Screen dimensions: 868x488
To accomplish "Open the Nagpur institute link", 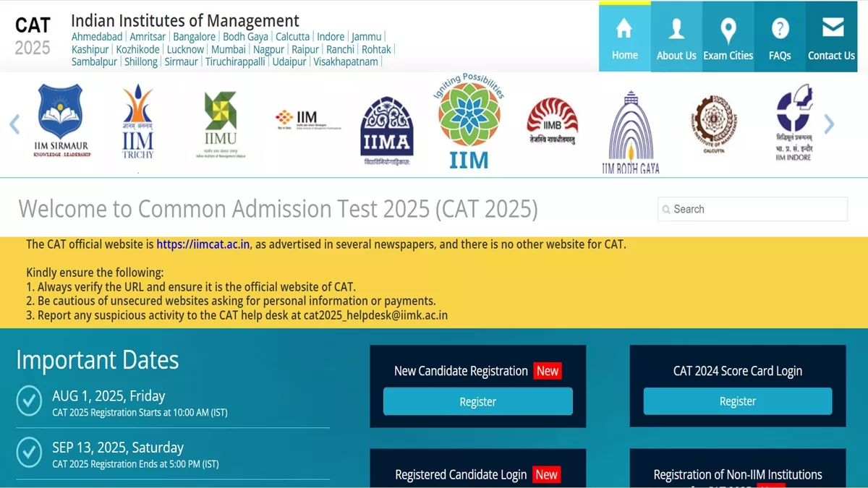I will [x=269, y=50].
